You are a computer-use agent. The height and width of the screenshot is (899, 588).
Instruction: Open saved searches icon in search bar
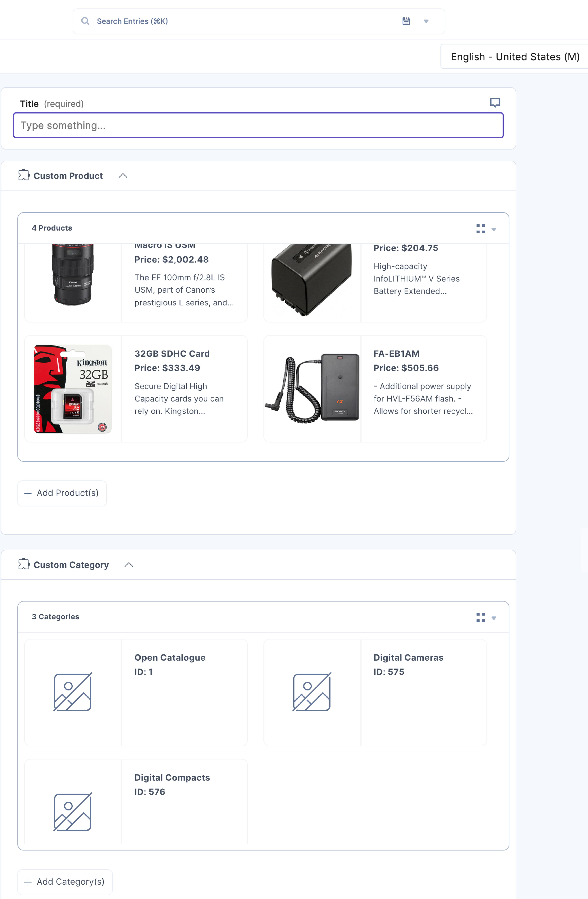coord(406,21)
